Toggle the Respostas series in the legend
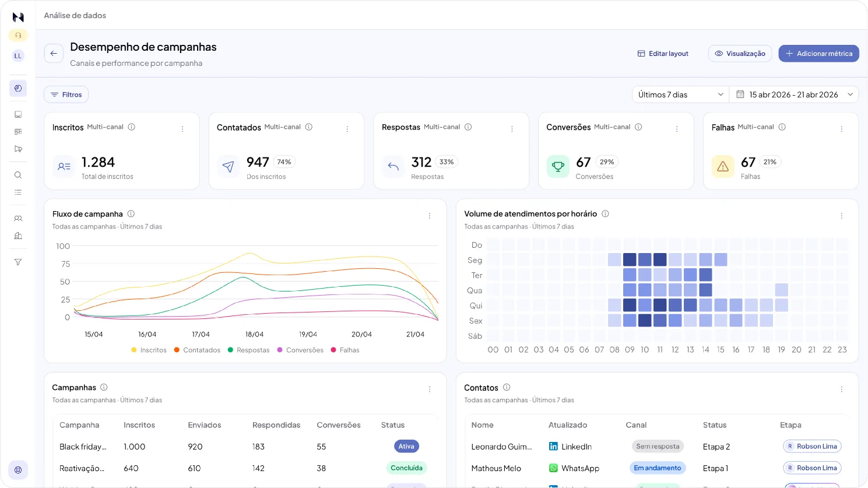Screen dimensions: 868x488 click(249, 350)
